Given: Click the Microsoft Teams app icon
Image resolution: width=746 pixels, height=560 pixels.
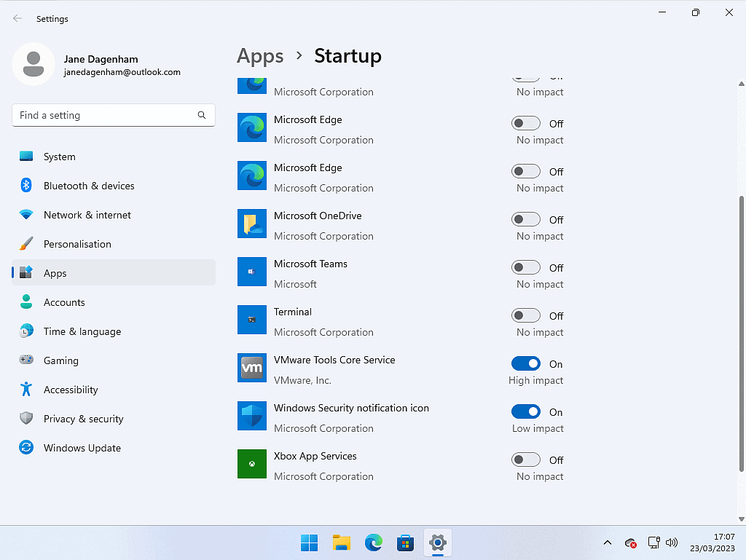Looking at the screenshot, I should [252, 272].
